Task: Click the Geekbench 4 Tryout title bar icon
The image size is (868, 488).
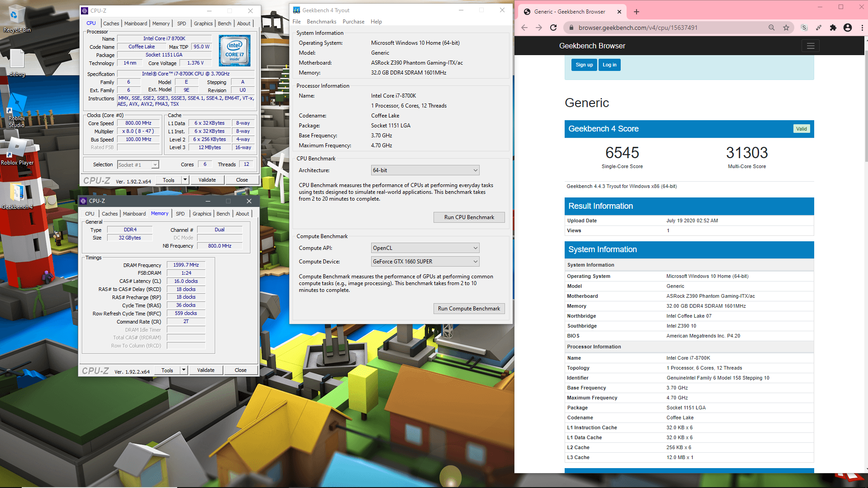Action: pos(297,10)
